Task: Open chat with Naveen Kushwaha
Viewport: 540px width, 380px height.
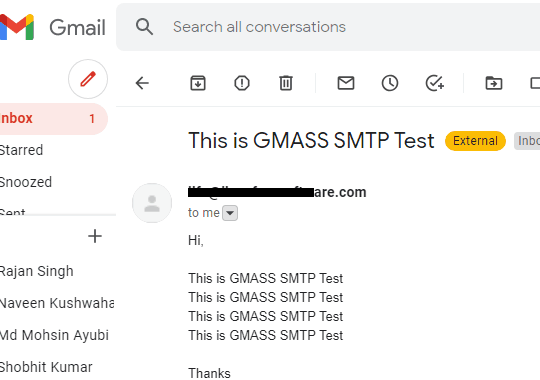Action: click(x=57, y=303)
